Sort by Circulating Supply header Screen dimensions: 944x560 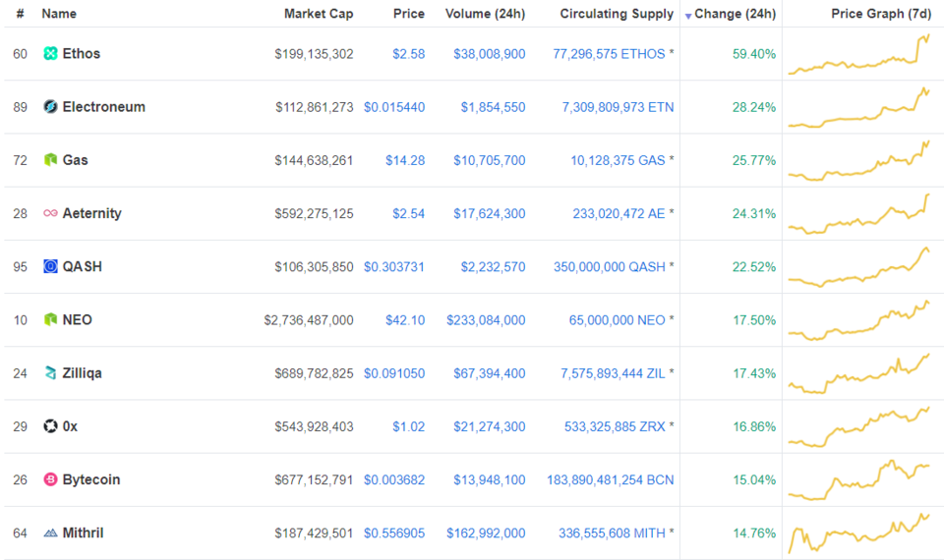point(617,13)
